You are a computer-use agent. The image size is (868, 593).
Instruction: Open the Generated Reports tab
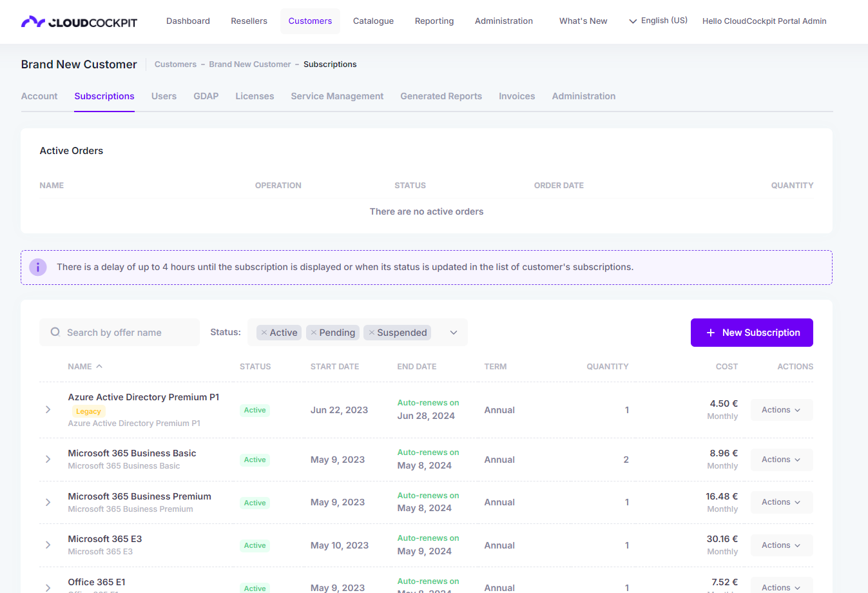click(x=441, y=96)
